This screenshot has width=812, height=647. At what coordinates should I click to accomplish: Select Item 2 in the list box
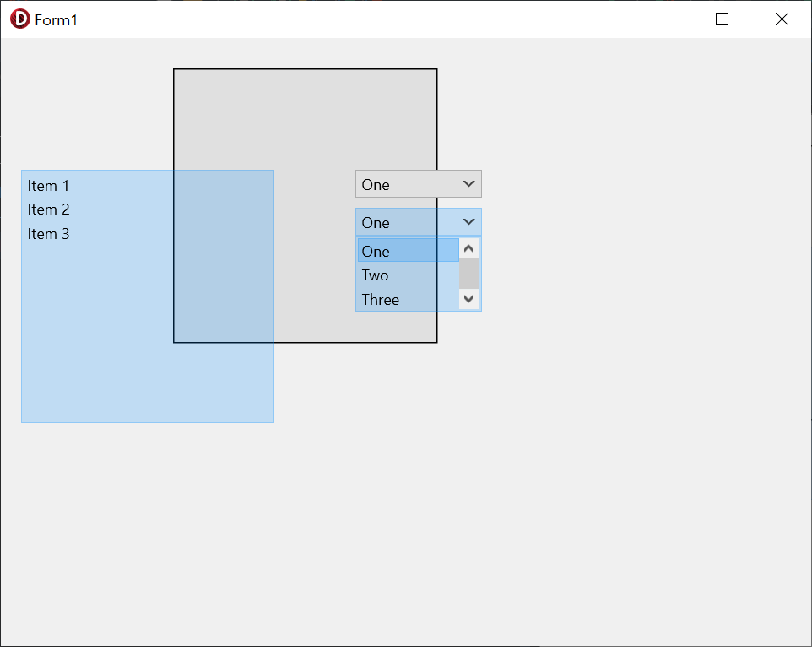(x=48, y=209)
